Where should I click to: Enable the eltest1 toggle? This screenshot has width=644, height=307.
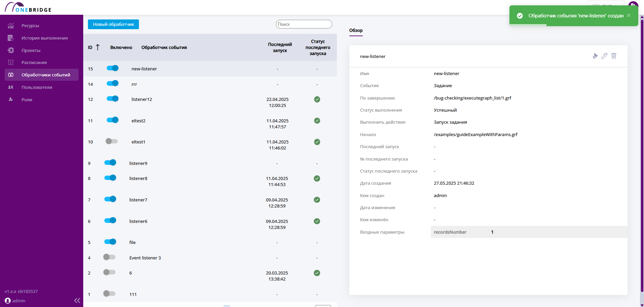112,141
